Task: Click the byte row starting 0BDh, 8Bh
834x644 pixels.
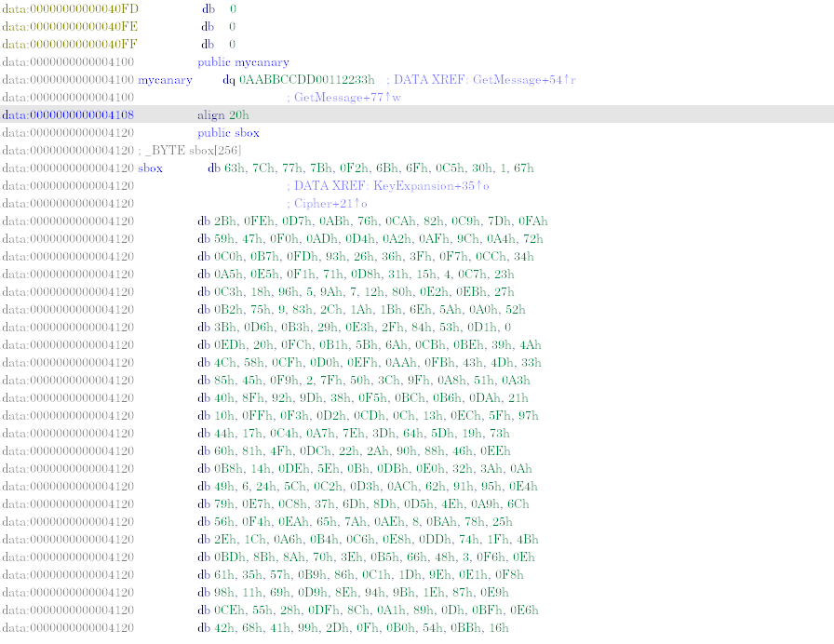Action: [x=367, y=557]
